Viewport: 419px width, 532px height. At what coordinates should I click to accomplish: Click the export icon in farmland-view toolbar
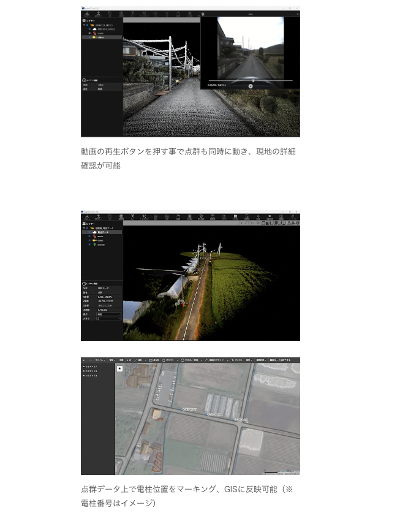tap(98, 217)
